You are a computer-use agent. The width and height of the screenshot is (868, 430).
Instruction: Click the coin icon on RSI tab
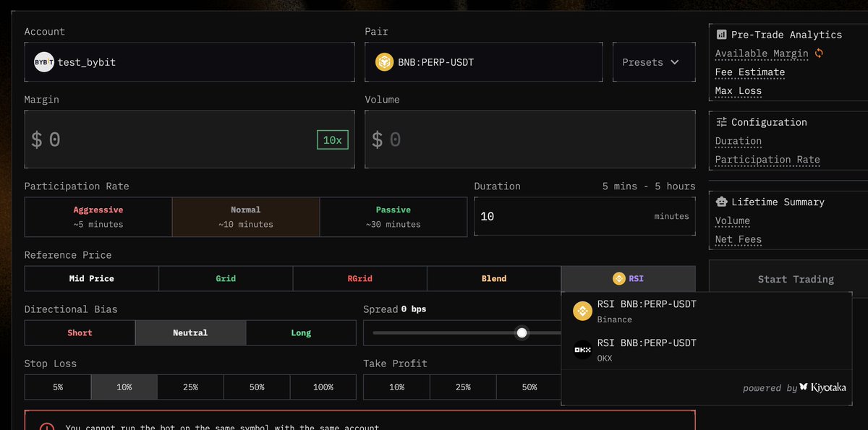pyautogui.click(x=618, y=278)
